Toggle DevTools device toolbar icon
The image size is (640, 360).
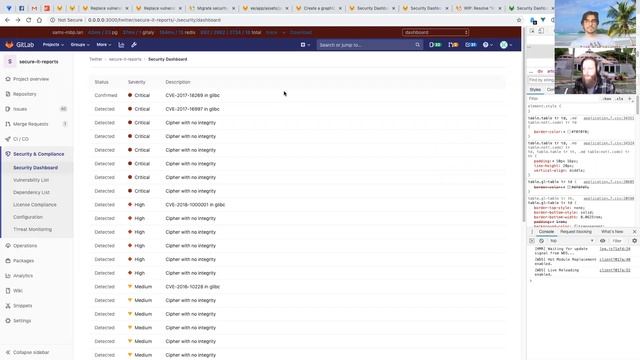pyautogui.click(x=541, y=31)
